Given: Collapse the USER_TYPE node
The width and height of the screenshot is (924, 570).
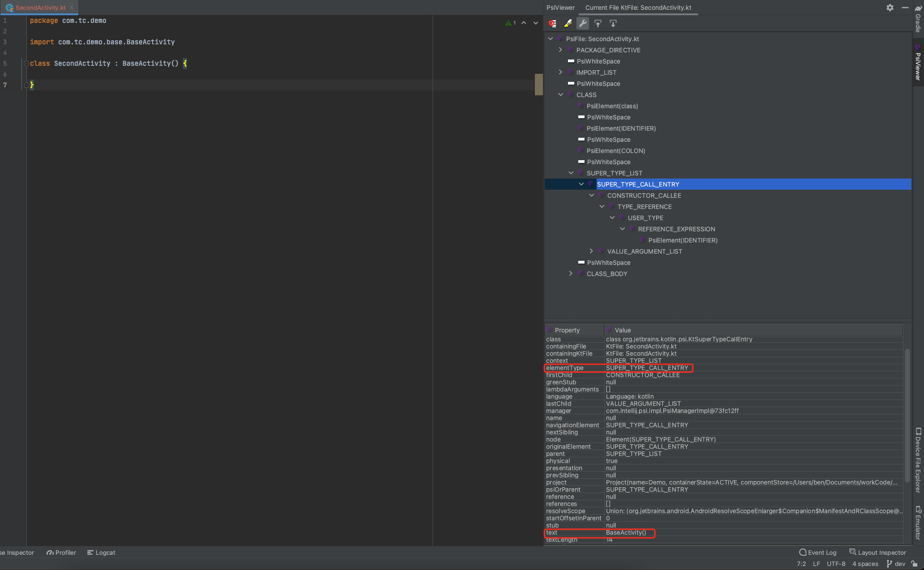Looking at the screenshot, I should [x=612, y=218].
